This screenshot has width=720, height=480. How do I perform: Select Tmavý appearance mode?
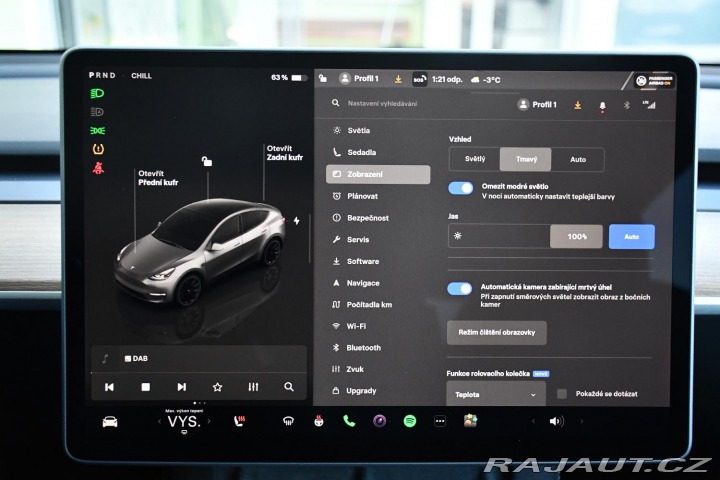526,159
